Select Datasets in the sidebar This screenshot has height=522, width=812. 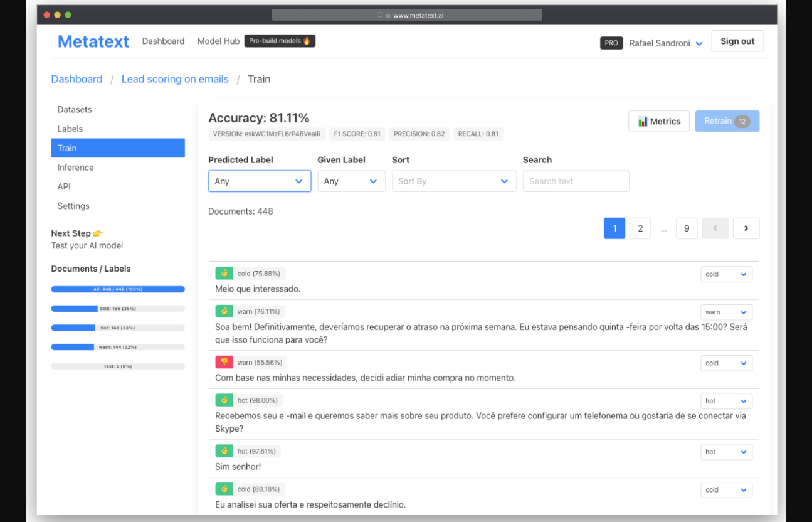75,110
